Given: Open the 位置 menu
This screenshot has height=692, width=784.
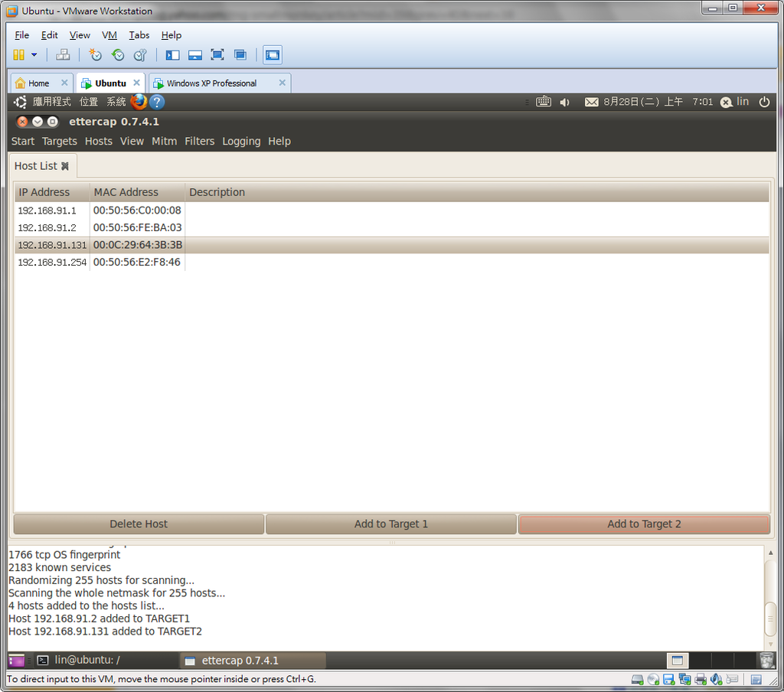Looking at the screenshot, I should (x=89, y=102).
